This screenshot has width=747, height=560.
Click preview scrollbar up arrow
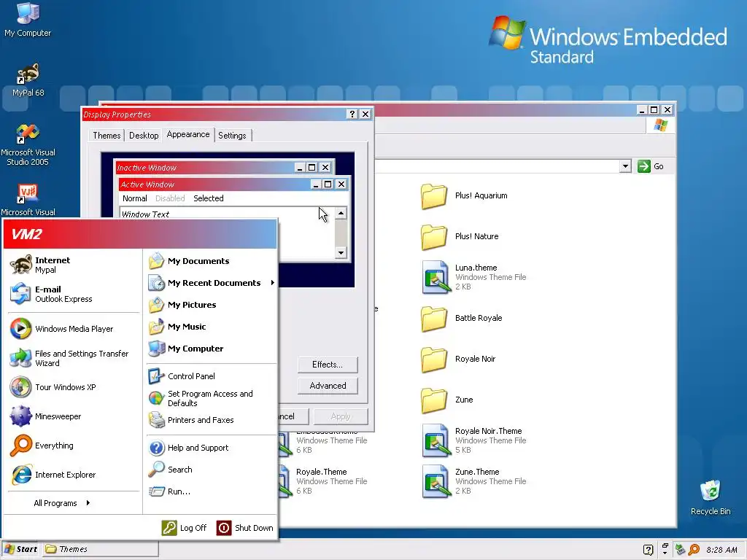(x=341, y=214)
